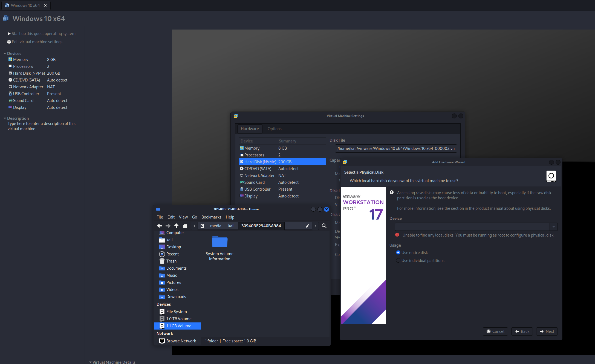Open Trash in Thunar sidebar
This screenshot has width=595, height=364.
[x=171, y=261]
